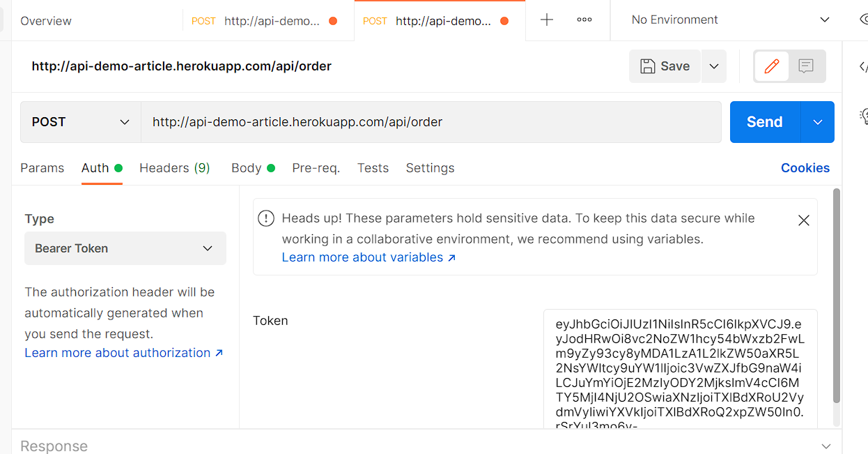Click into the Token text field
Image resolution: width=868 pixels, height=454 pixels.
(680, 368)
